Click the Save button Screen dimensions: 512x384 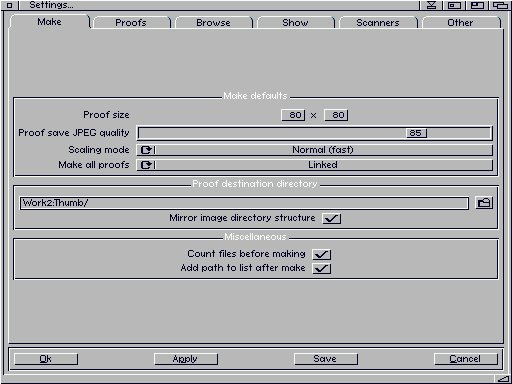click(x=326, y=359)
